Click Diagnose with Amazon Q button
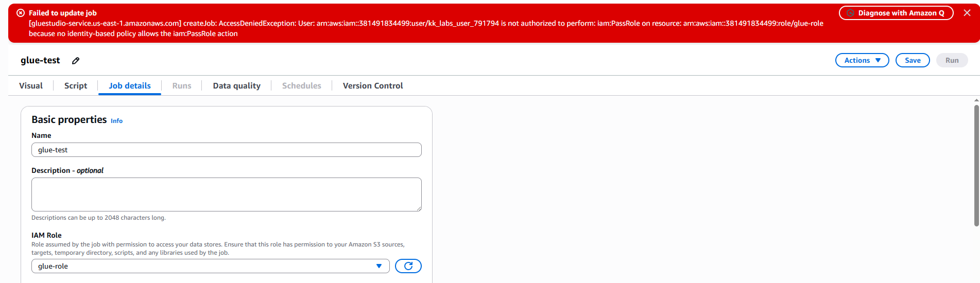Viewport: 980px width, 283px height. coord(896,13)
